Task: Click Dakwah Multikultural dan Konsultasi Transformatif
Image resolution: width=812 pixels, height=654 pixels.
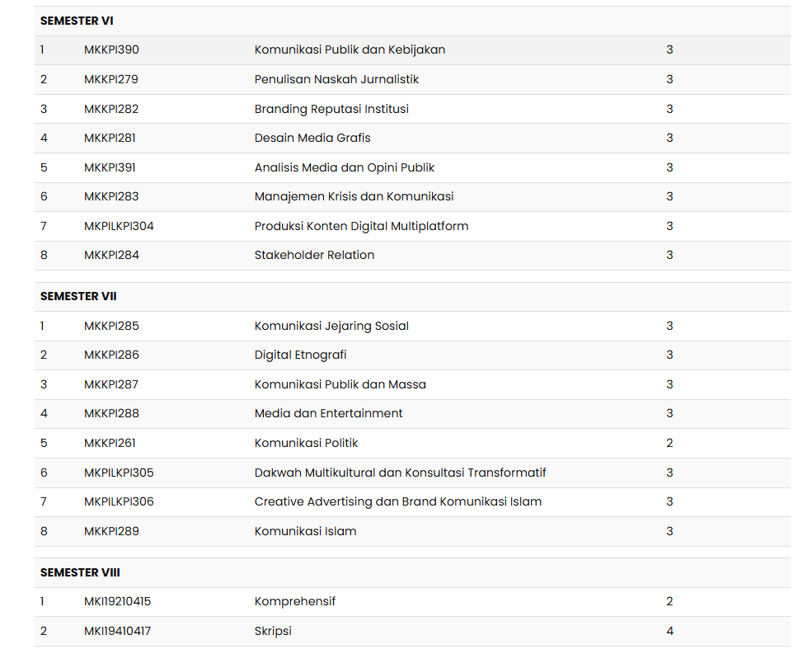Action: click(x=400, y=473)
